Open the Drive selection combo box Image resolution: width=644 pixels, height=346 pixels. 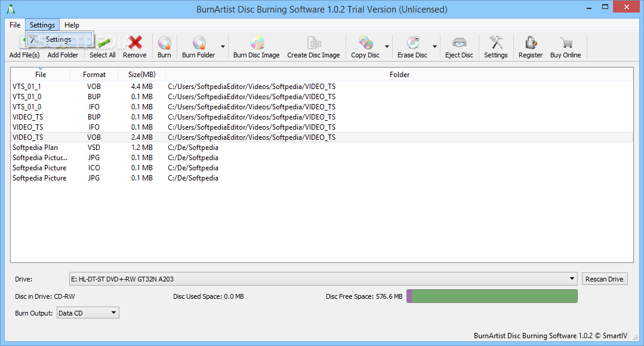coord(323,279)
